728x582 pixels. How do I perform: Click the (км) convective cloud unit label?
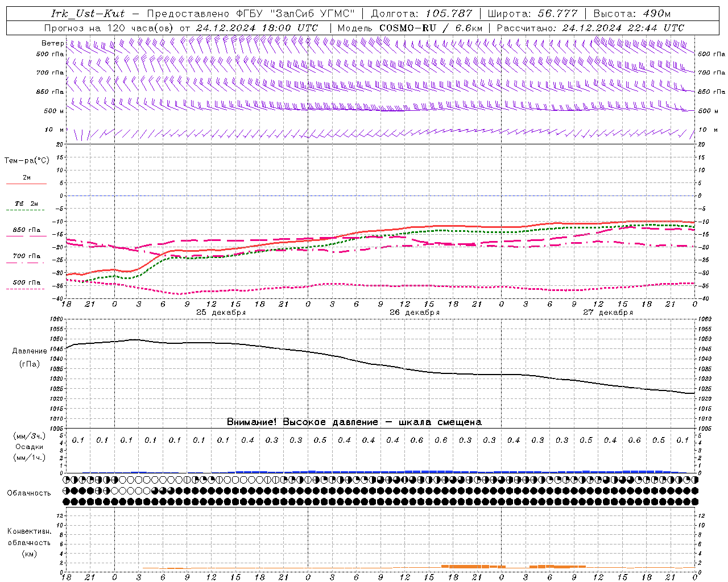point(29,554)
